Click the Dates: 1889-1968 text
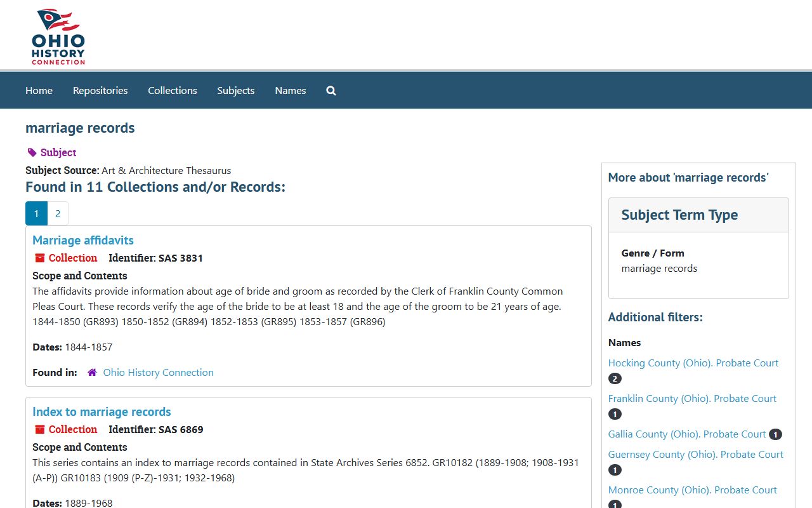 pos(72,503)
